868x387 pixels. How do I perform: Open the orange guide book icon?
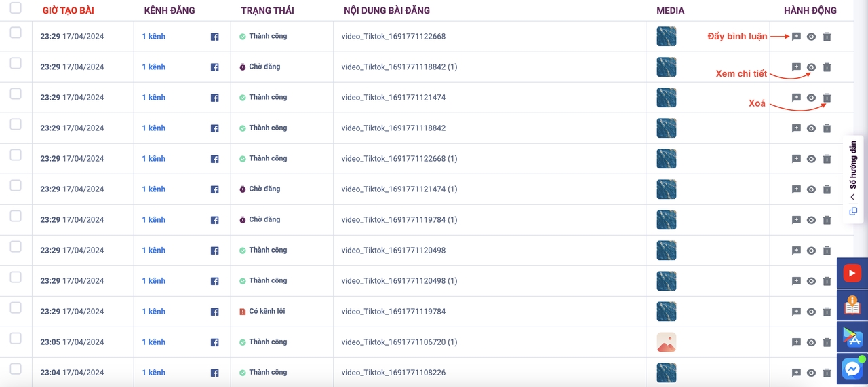(x=852, y=306)
